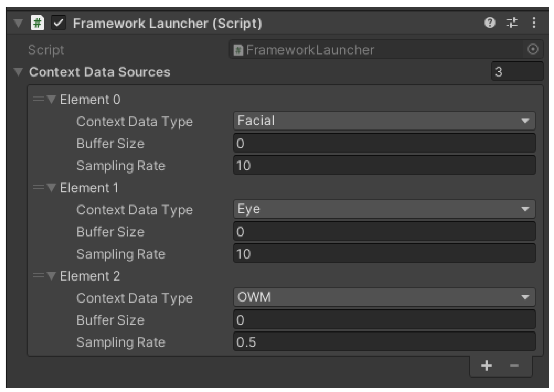Grab Element 2 reorder handle
The width and height of the screenshot is (554, 392).
pos(38,275)
